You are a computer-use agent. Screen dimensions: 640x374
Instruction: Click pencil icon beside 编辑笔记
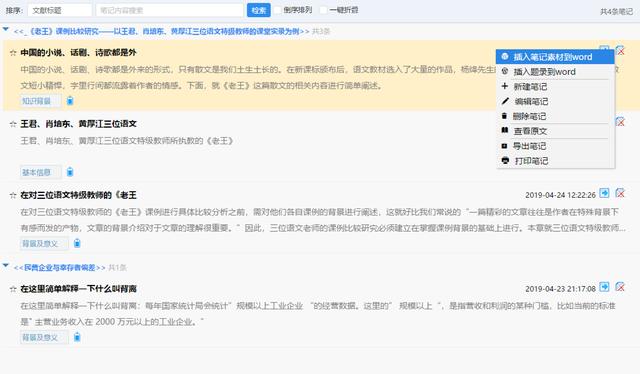point(505,101)
